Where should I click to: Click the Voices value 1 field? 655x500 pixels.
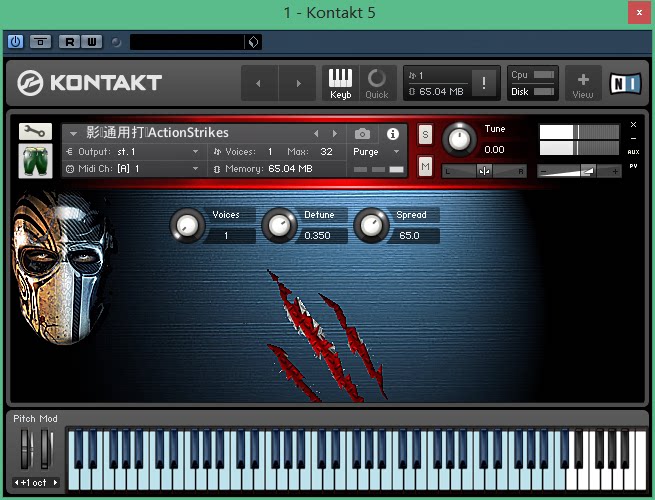click(x=230, y=236)
